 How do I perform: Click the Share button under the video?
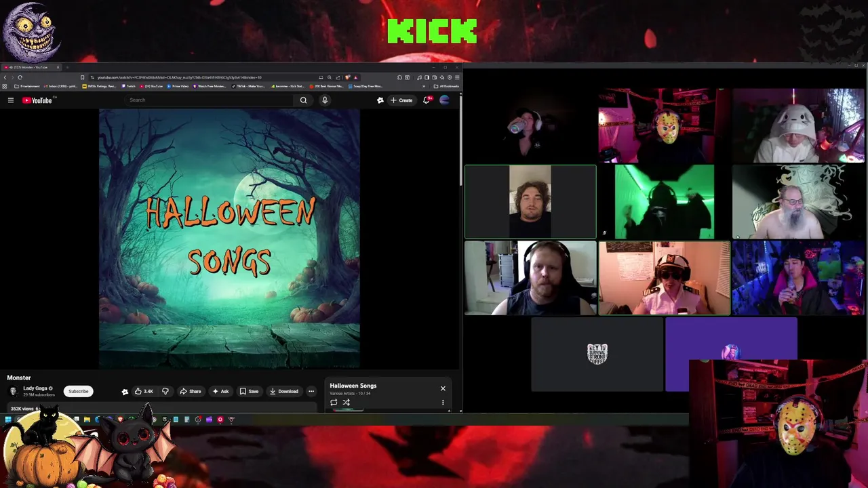190,391
